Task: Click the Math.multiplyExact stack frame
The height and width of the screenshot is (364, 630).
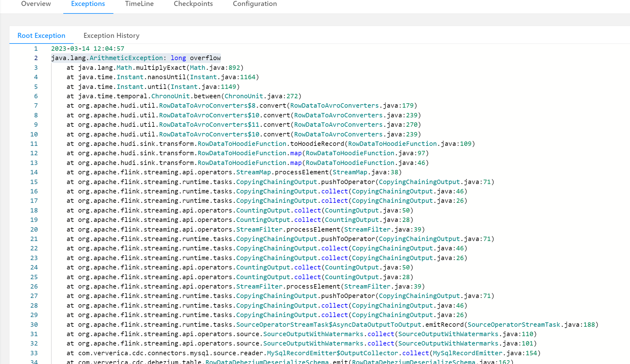Action: point(155,68)
